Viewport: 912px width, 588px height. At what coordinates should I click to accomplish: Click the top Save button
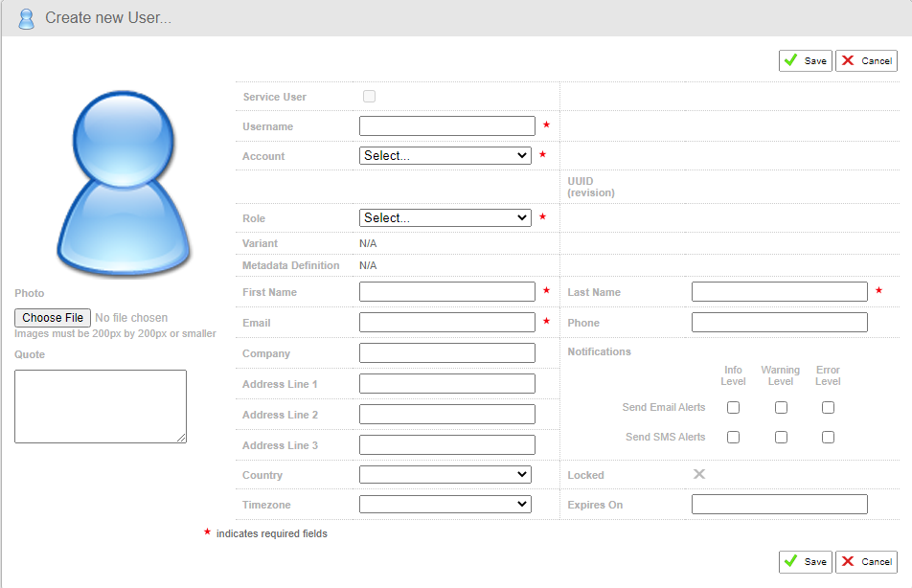click(x=805, y=60)
